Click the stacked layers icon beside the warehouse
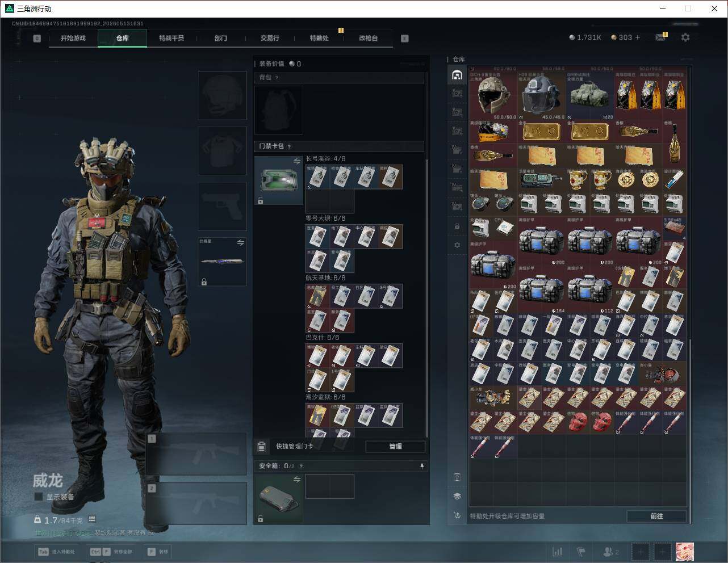 [457, 496]
